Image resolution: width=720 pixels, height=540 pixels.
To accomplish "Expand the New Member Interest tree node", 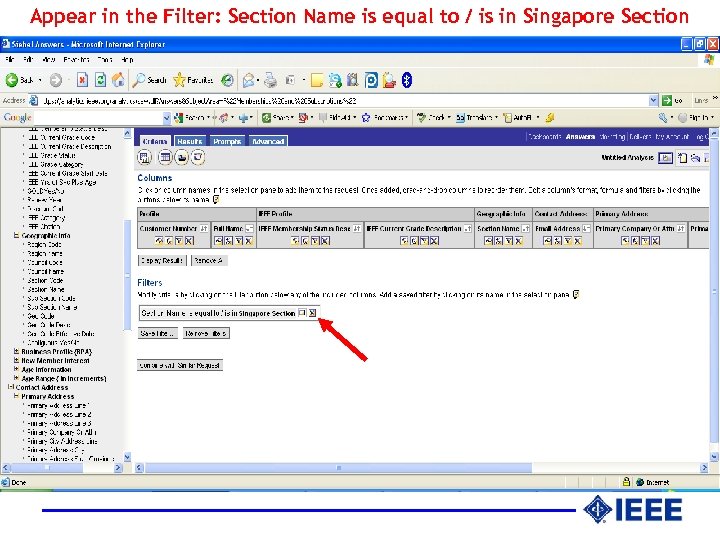I will tap(16, 360).
